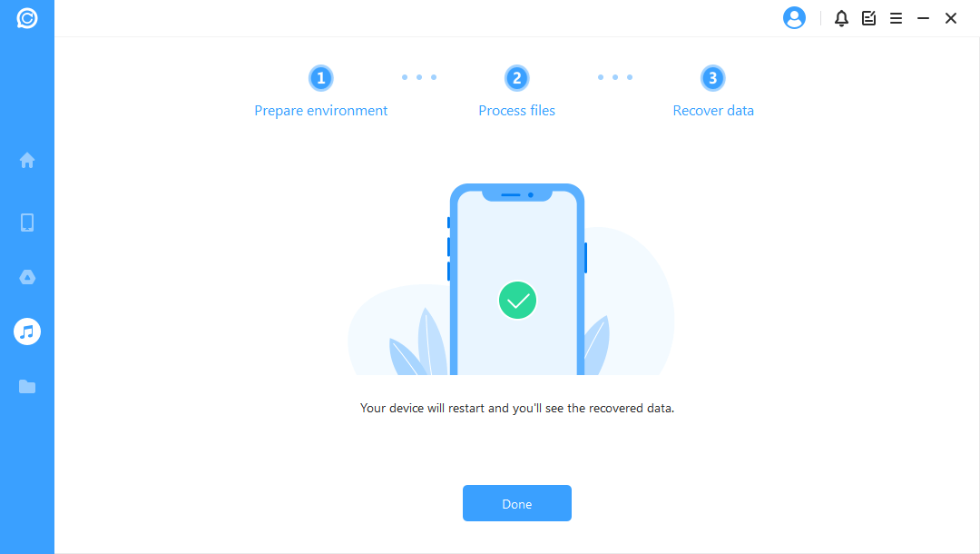Click the green checkmark on phone
Viewport: 980px width, 554px height.
(x=517, y=300)
